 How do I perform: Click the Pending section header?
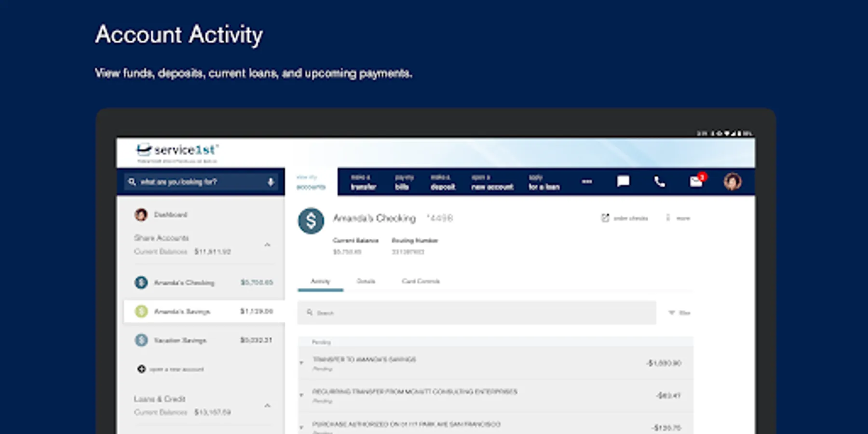(x=321, y=342)
